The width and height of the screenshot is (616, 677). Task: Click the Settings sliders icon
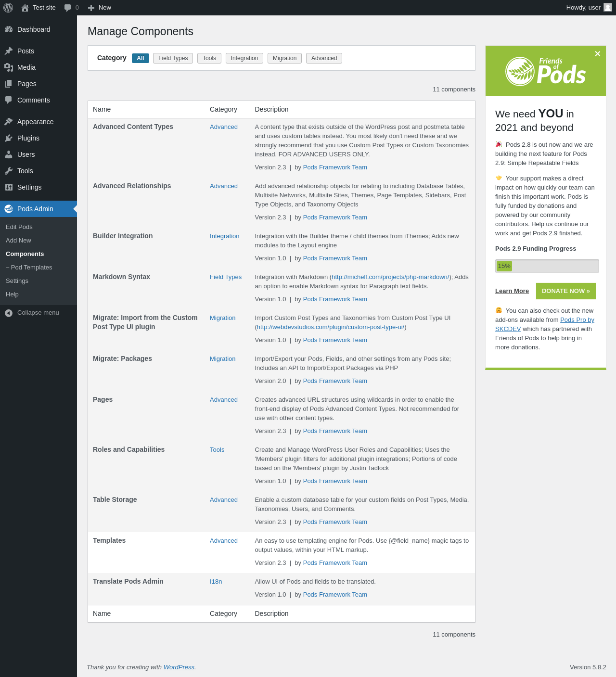click(9, 187)
